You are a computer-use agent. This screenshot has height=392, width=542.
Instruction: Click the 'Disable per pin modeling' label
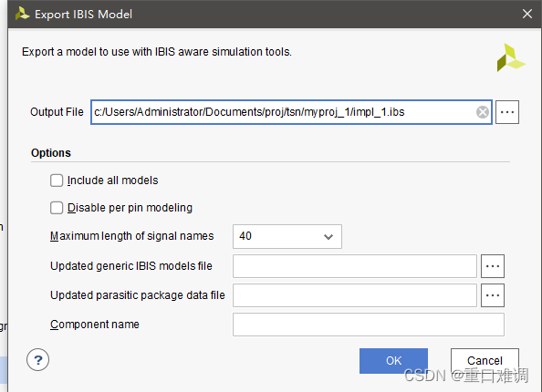click(130, 208)
